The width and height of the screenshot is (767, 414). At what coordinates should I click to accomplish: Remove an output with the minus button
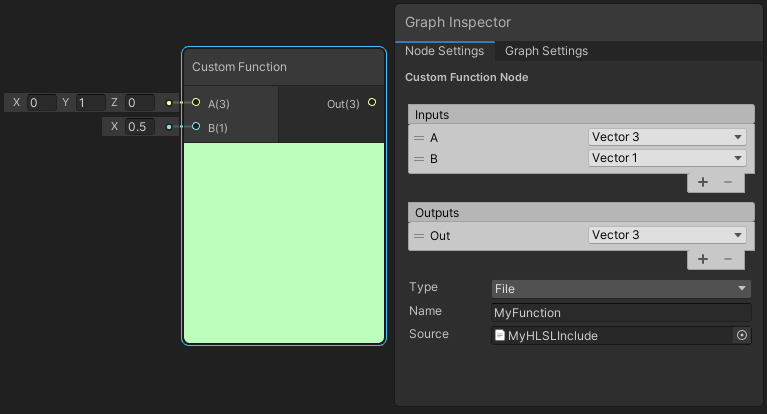click(728, 259)
